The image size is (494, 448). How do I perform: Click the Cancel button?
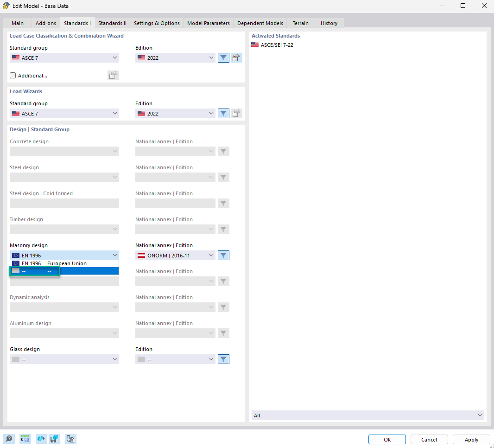[429, 439]
